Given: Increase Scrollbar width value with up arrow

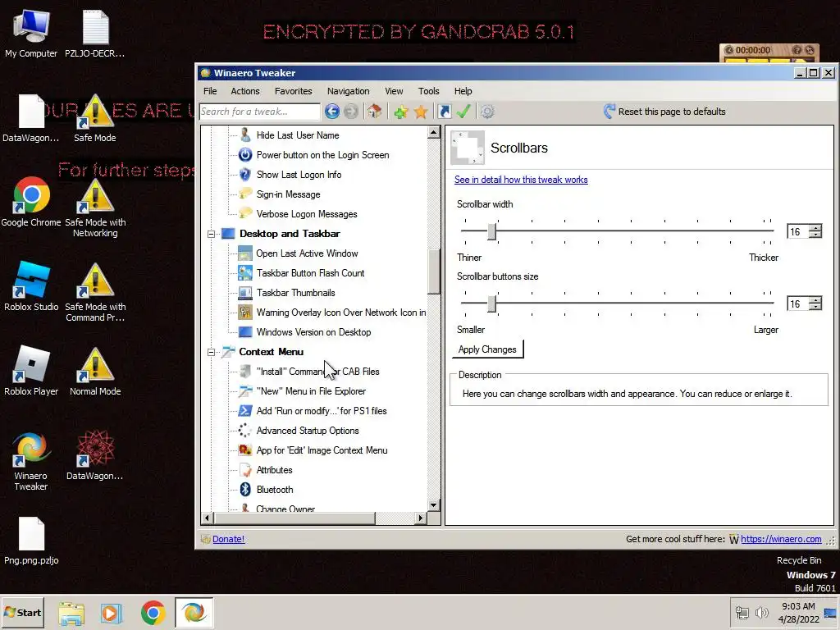Looking at the screenshot, I should (815, 228).
